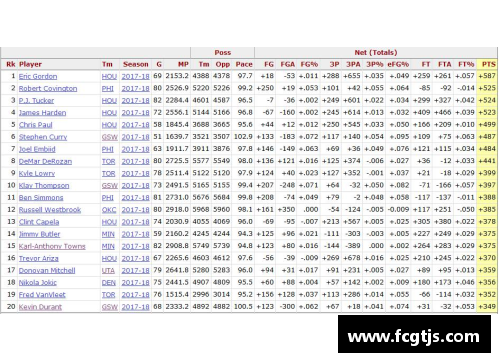Viewport: 500px width, 362px height.
Task: Sort by the MP column header
Action: pos(183,64)
